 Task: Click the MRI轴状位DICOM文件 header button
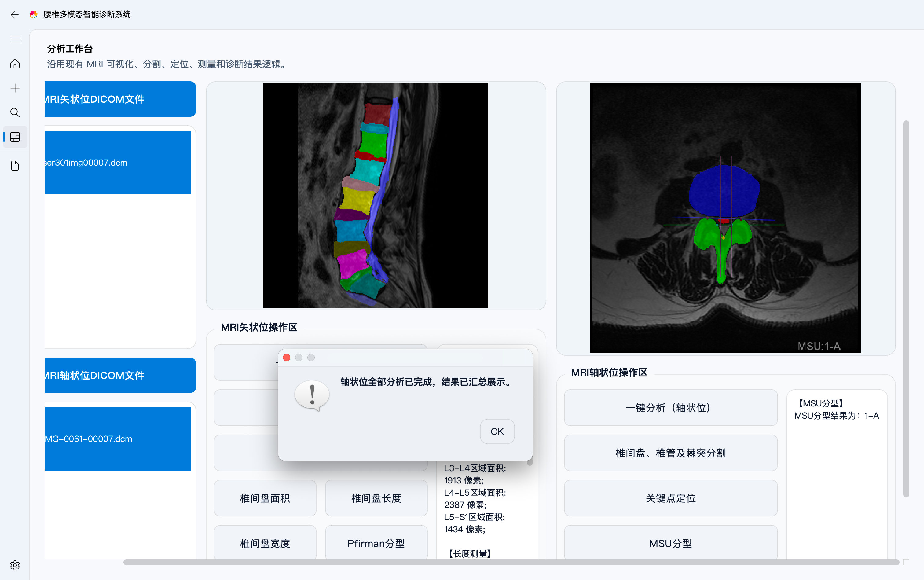pyautogui.click(x=120, y=375)
